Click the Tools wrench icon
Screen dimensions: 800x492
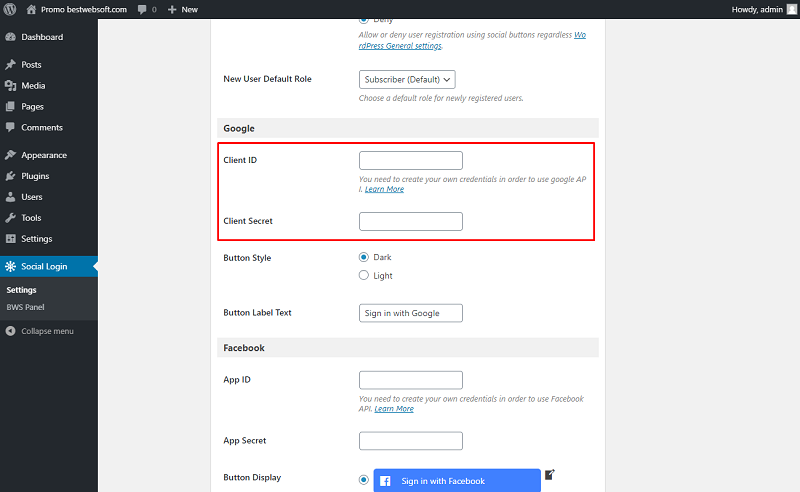point(10,217)
